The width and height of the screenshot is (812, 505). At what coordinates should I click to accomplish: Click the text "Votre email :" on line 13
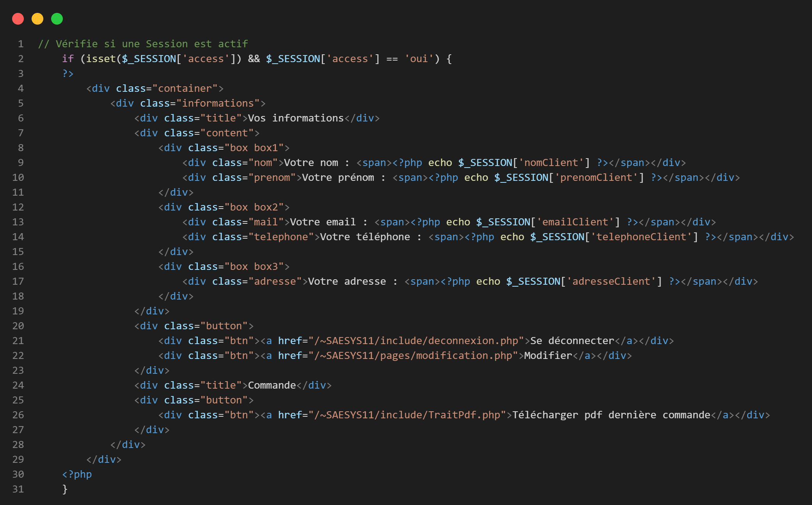[x=329, y=222]
